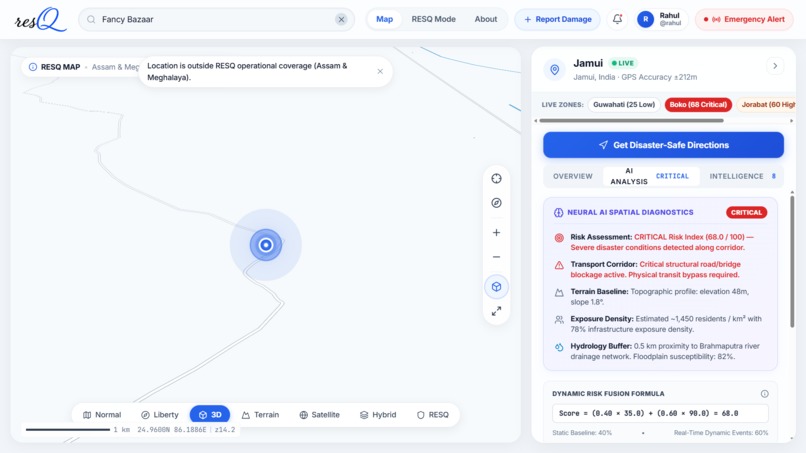Screen dimensions: 806x453
Task: Zoom in on the map
Action: click(496, 232)
